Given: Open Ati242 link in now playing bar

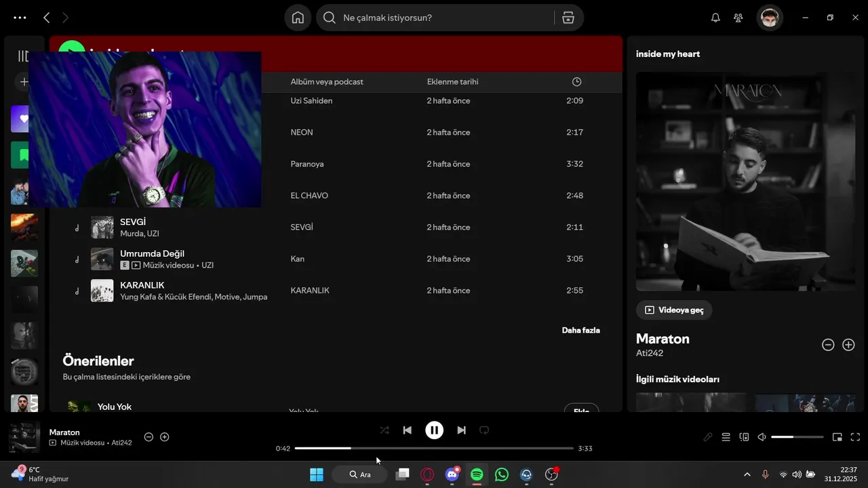Looking at the screenshot, I should [x=121, y=443].
